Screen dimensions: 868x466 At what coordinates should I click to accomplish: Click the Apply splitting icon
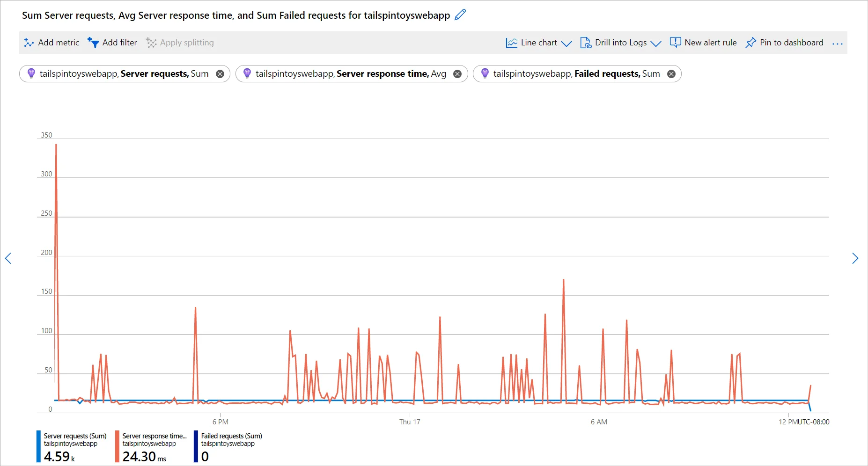[x=151, y=43]
